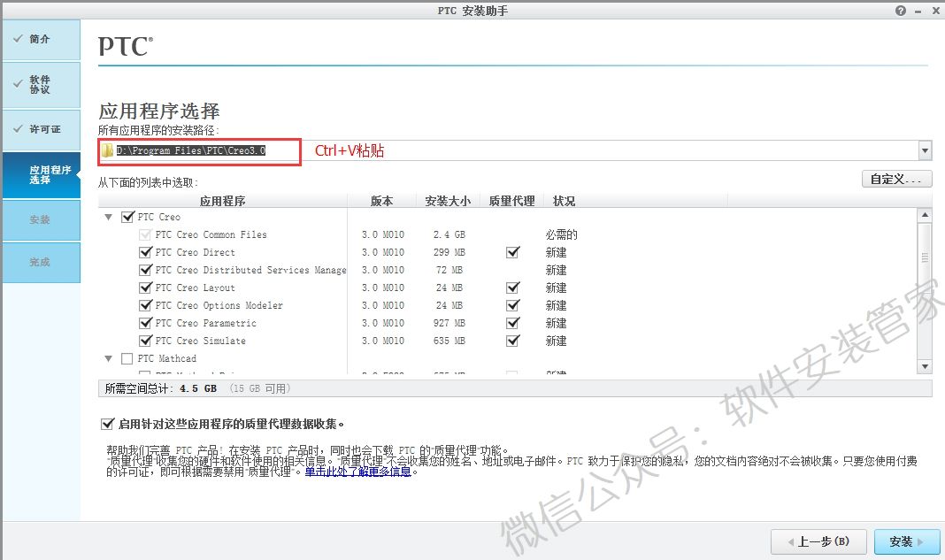Click the scroll up arrow of application list
Viewport: 945px width, 560px height.
(x=925, y=216)
